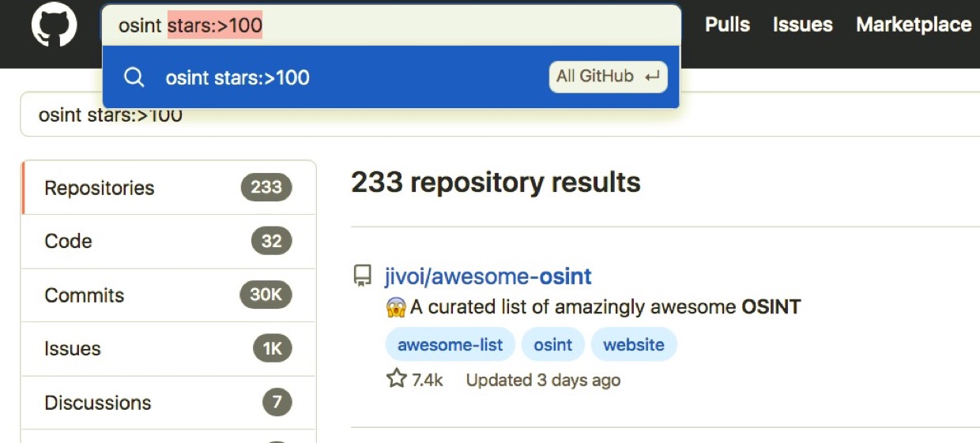Click the results-page search field
Viewport: 980px width, 443px height.
tap(499, 115)
